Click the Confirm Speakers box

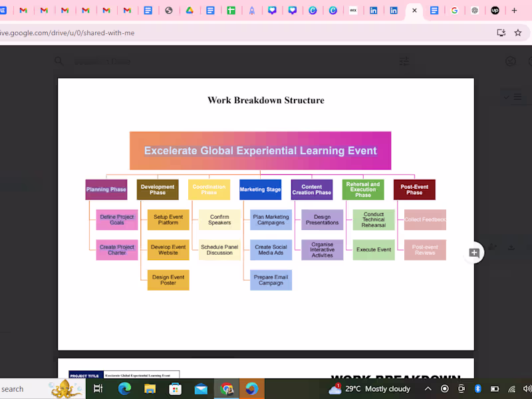click(219, 219)
